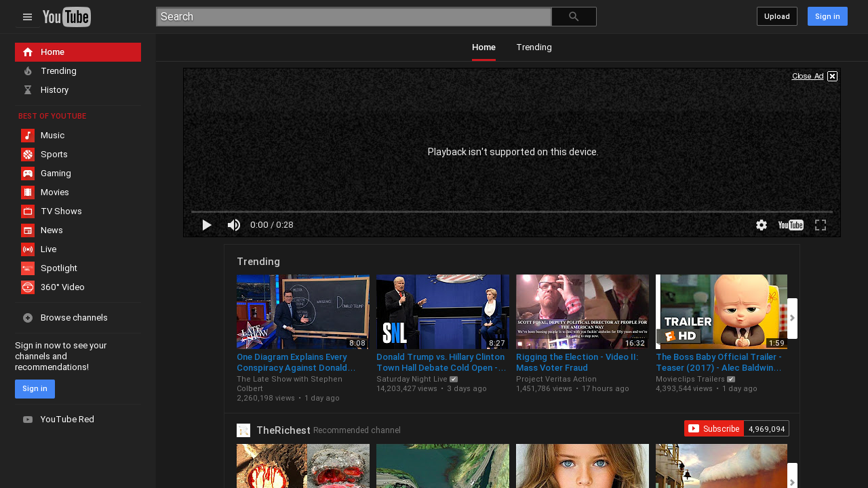Open Rigging the Election video thumbnail
The height and width of the screenshot is (488, 868).
point(583,312)
